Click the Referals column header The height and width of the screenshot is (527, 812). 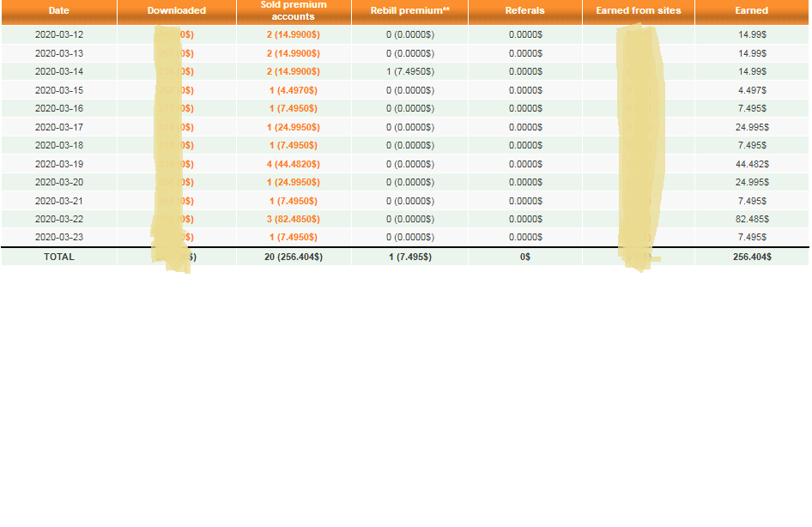point(524,11)
